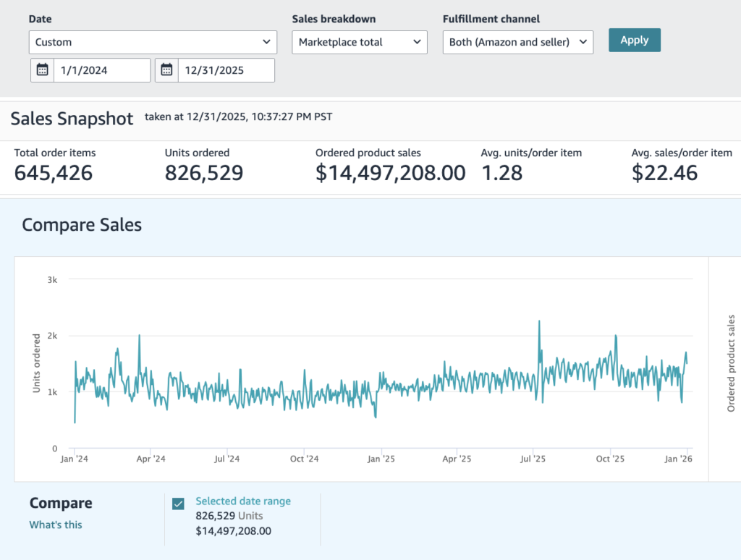Click the Ordered product sales amount value
This screenshot has width=741, height=560.
(390, 172)
